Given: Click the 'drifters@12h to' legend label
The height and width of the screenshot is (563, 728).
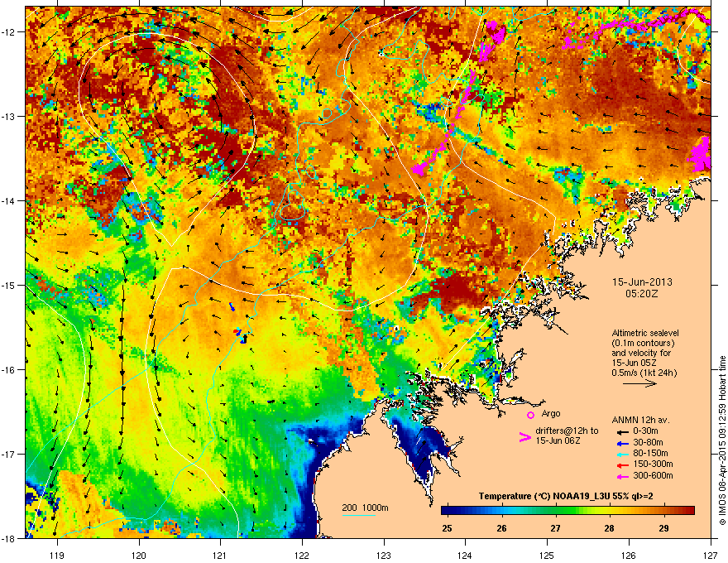Looking at the screenshot, I should coord(567,431).
